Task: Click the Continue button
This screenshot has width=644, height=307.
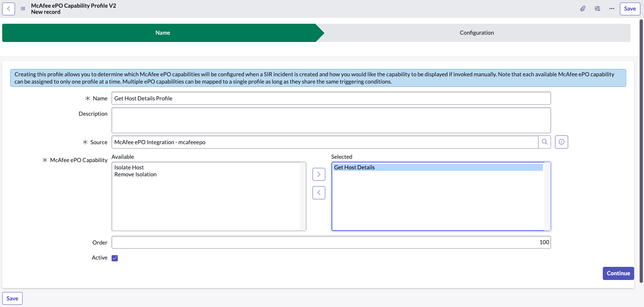Action: [618, 273]
